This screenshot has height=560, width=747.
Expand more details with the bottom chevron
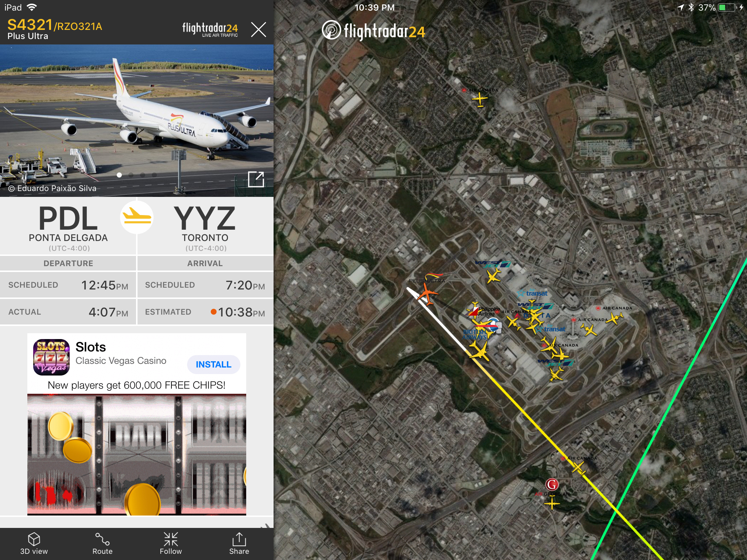click(x=267, y=526)
